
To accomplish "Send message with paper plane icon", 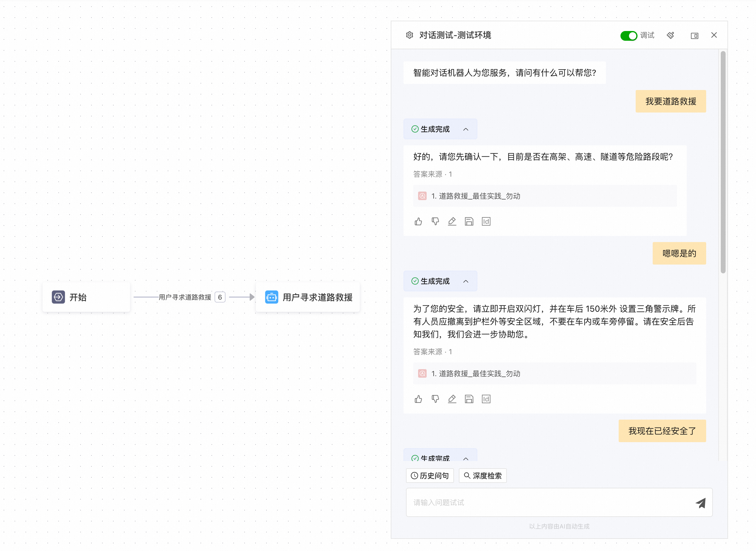I will (x=700, y=503).
